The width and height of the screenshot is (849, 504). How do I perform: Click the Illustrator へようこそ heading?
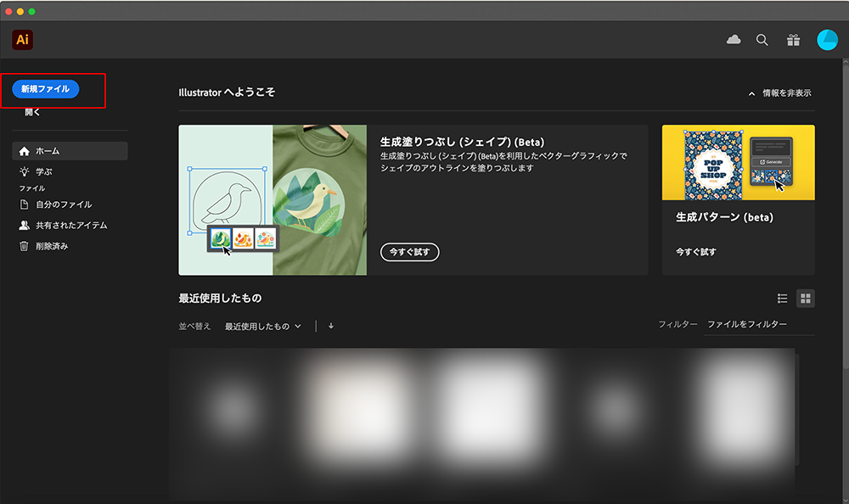click(227, 92)
